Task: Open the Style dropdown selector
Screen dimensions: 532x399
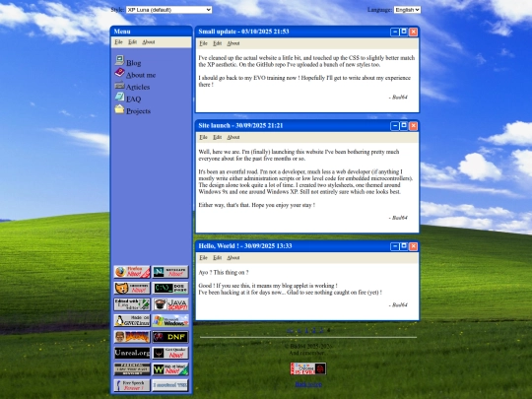Action: [169, 10]
